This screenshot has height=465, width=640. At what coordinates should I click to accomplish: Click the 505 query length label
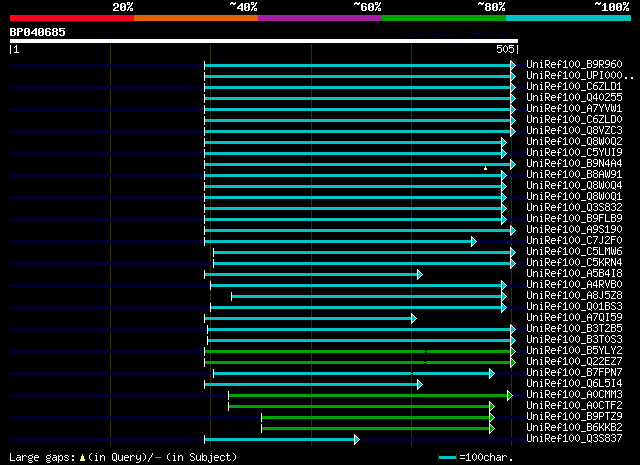pos(505,49)
